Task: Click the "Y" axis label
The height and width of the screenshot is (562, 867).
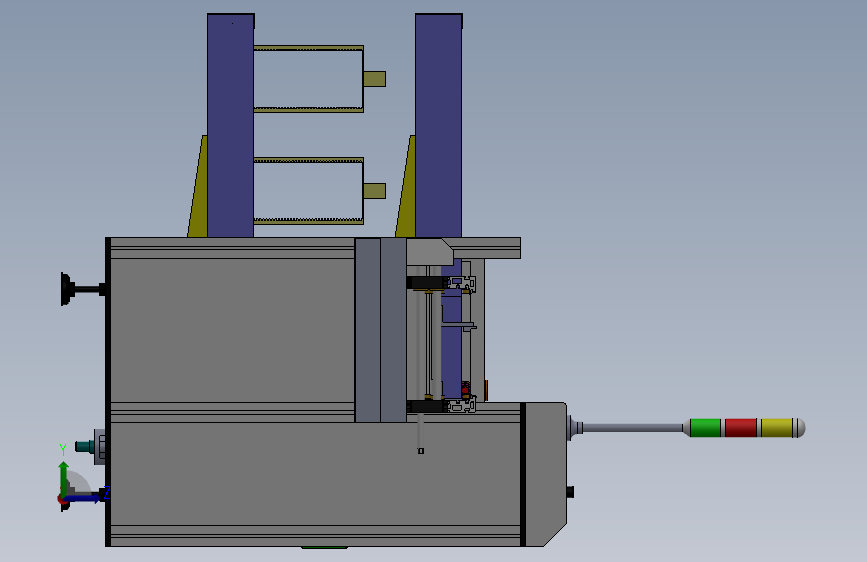Action: (x=63, y=449)
